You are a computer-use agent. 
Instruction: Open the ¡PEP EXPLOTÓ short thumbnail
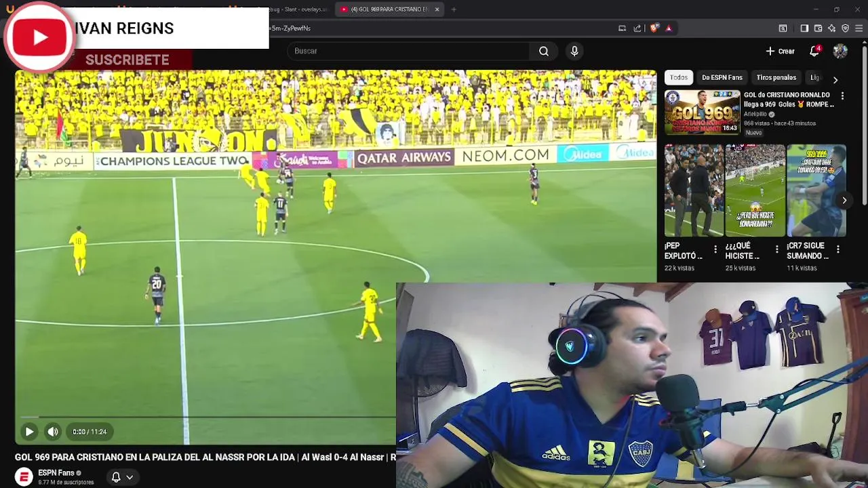coord(694,190)
